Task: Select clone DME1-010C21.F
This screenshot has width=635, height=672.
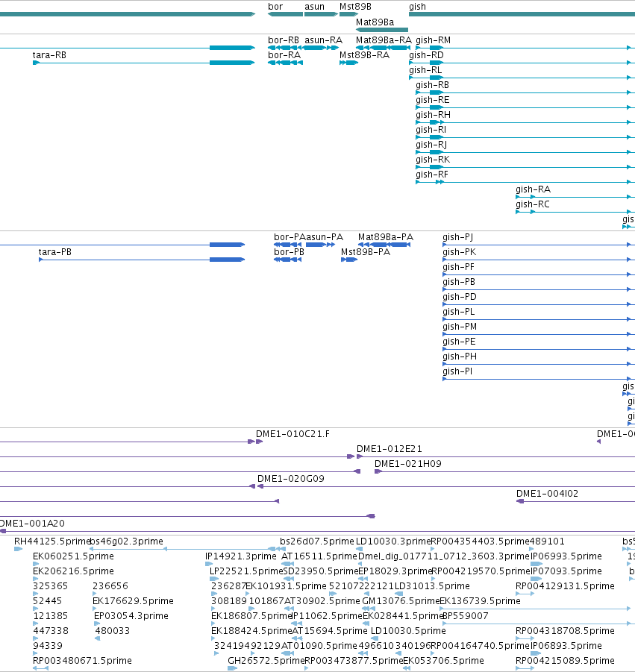Action: click(x=293, y=435)
